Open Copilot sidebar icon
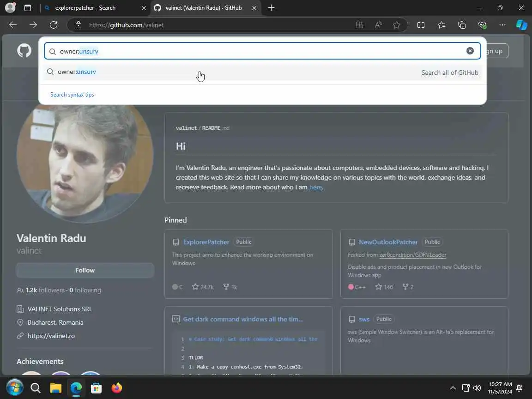This screenshot has height=399, width=532. [x=521, y=25]
